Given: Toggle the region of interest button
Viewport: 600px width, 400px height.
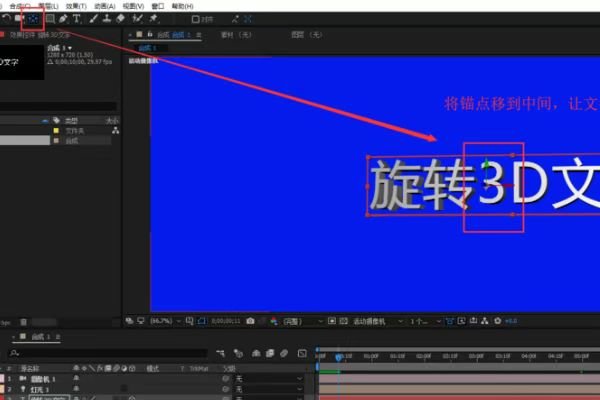Looking at the screenshot, I should tap(332, 321).
